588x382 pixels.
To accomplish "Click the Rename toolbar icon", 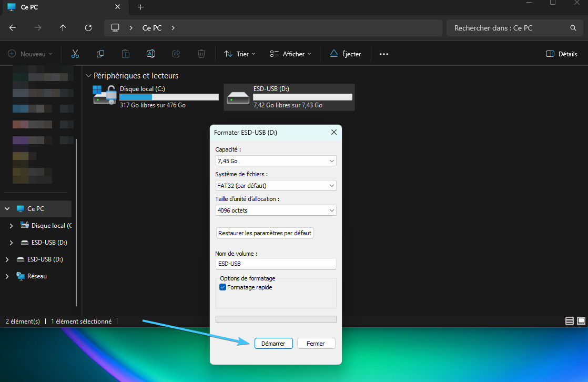I will [x=151, y=54].
